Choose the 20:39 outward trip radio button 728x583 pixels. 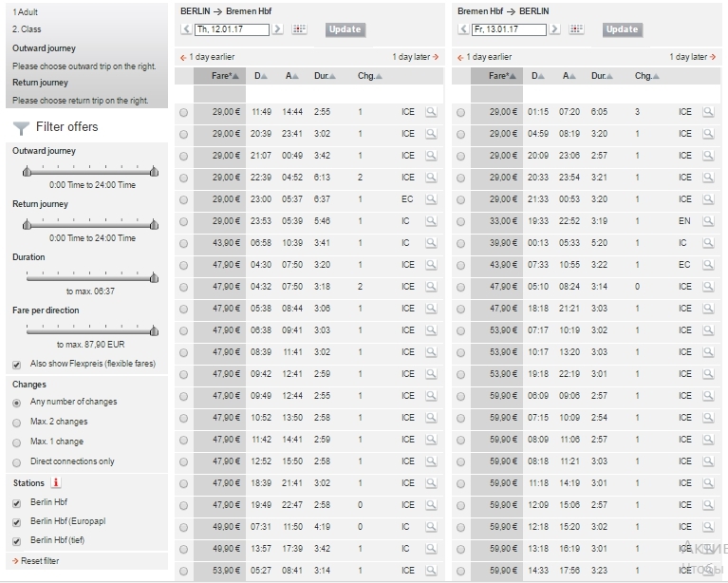183,134
